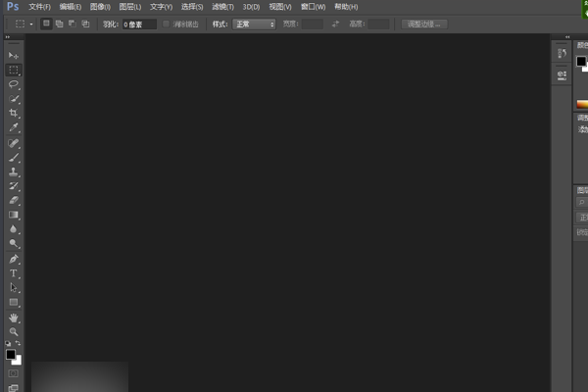Click the feather value input field
This screenshot has width=588, height=392.
pyautogui.click(x=139, y=24)
